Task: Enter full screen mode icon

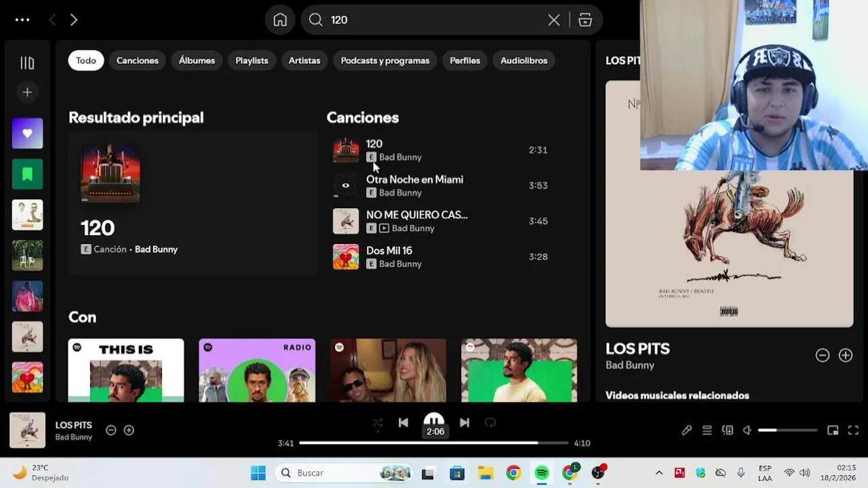Action: [x=854, y=430]
